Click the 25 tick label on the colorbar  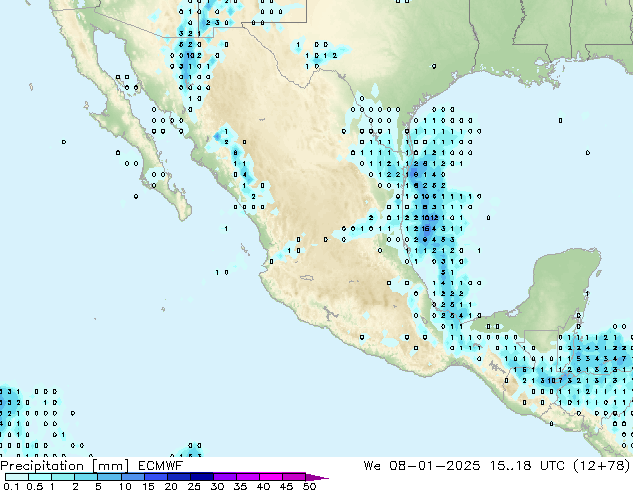(194, 486)
